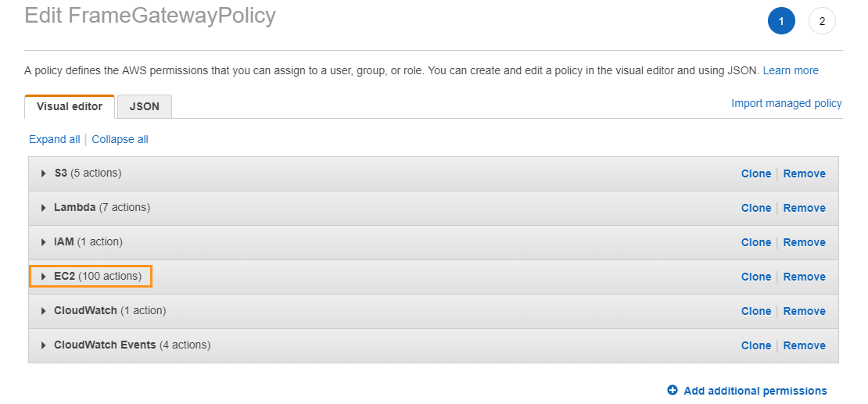Click the plus icon for additional permissions
This screenshot has width=868, height=404.
(x=673, y=391)
